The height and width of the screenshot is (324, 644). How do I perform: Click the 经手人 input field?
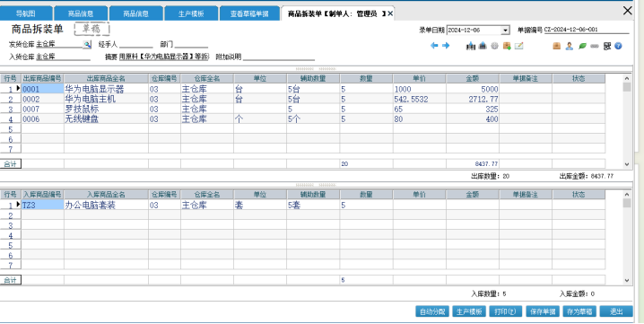tap(136, 44)
